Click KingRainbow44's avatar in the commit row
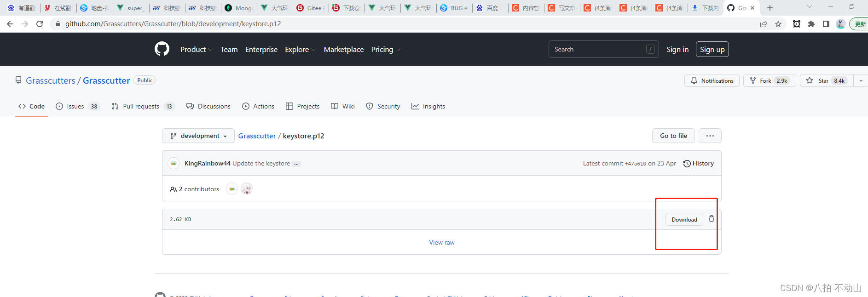The height and width of the screenshot is (297, 868). (174, 163)
